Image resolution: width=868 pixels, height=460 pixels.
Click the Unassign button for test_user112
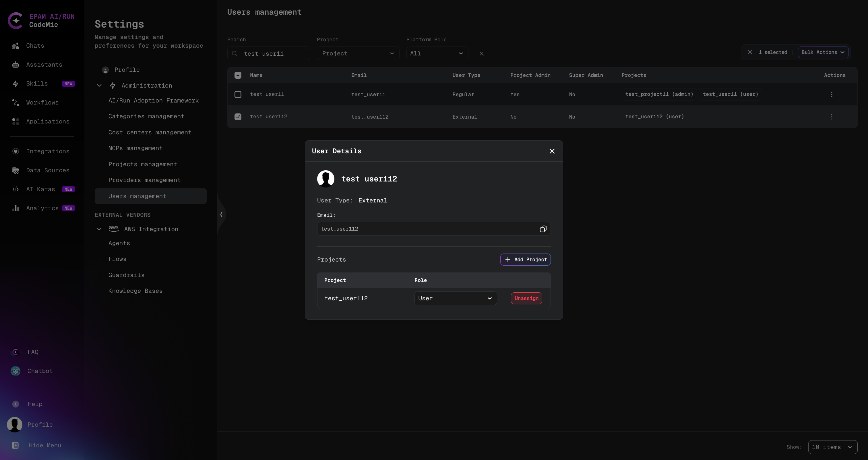coord(526,298)
